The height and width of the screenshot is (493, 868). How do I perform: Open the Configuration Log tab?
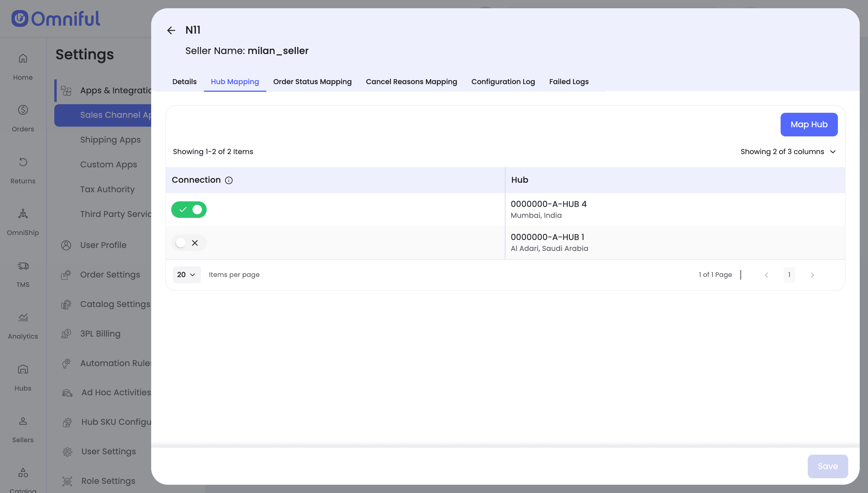(x=503, y=81)
